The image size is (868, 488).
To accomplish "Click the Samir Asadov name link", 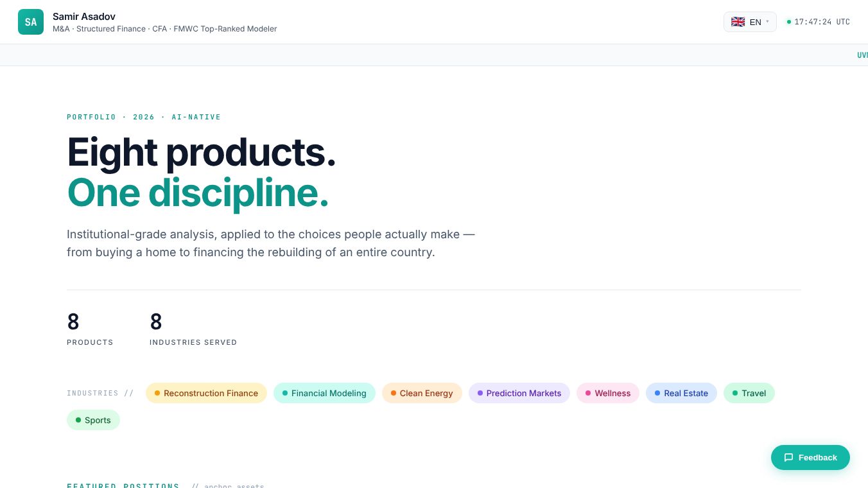I will coord(84,16).
